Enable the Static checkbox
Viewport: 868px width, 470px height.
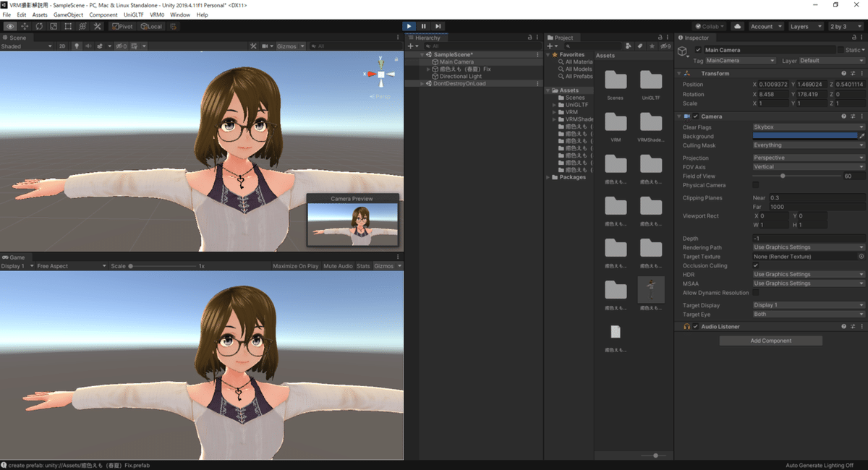841,50
